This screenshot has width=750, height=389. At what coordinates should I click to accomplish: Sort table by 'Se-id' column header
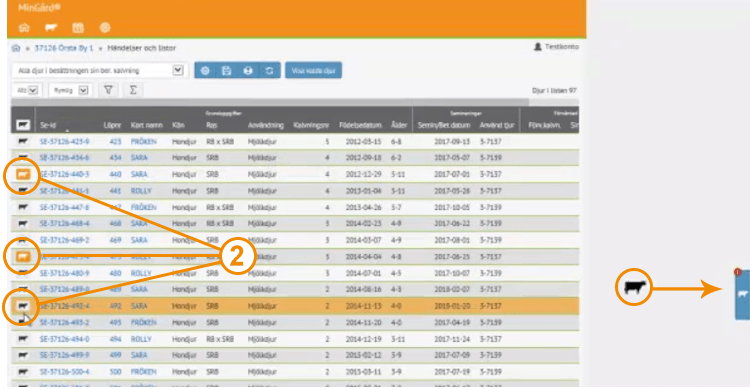point(48,125)
